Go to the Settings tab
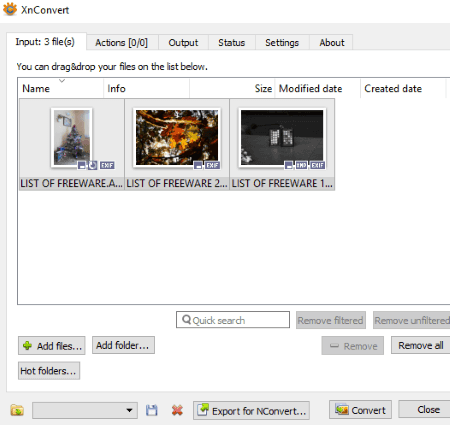This screenshot has width=450, height=425. click(x=282, y=43)
